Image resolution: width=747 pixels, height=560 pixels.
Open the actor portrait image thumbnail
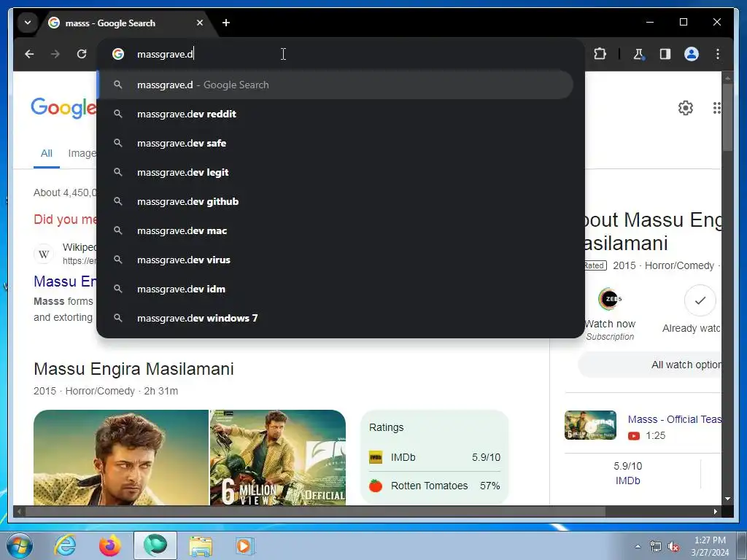pos(121,457)
